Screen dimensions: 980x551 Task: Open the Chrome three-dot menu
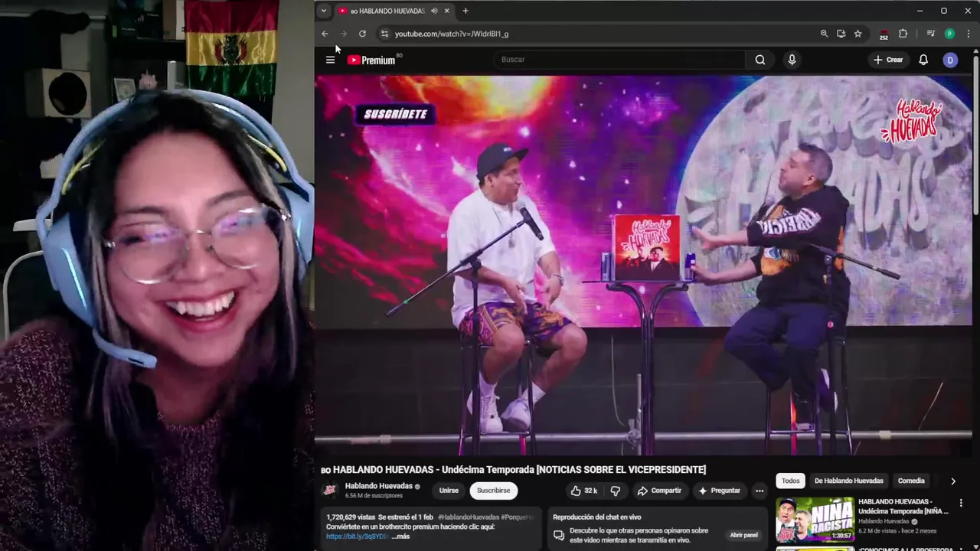pyautogui.click(x=969, y=34)
